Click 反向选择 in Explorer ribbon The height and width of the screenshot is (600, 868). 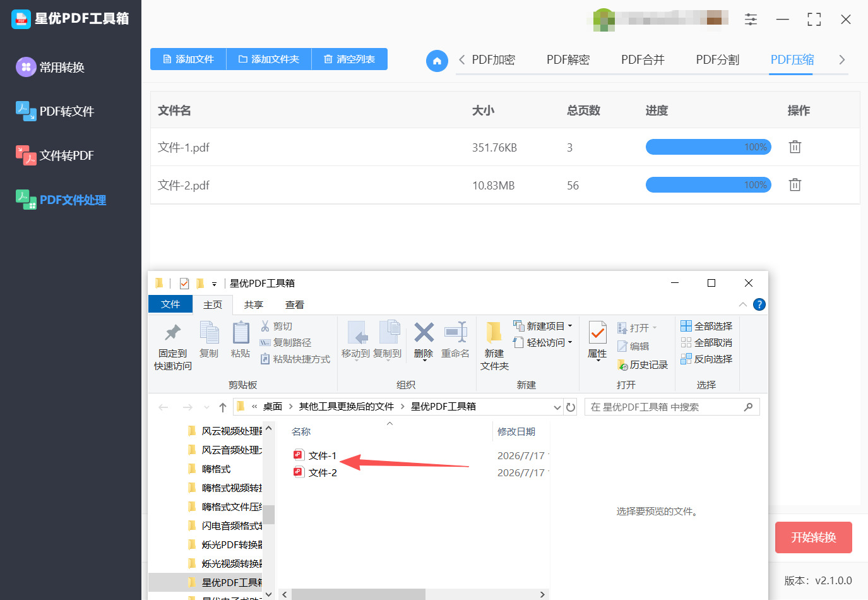click(706, 359)
